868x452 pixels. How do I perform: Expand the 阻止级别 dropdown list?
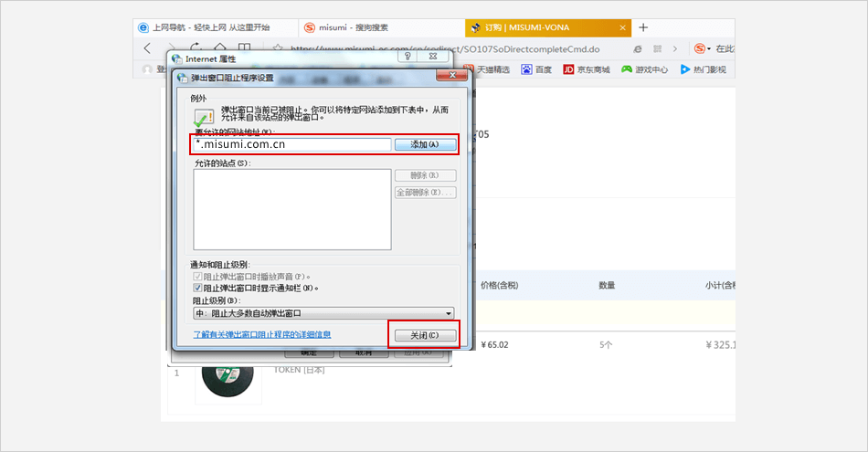(x=324, y=313)
